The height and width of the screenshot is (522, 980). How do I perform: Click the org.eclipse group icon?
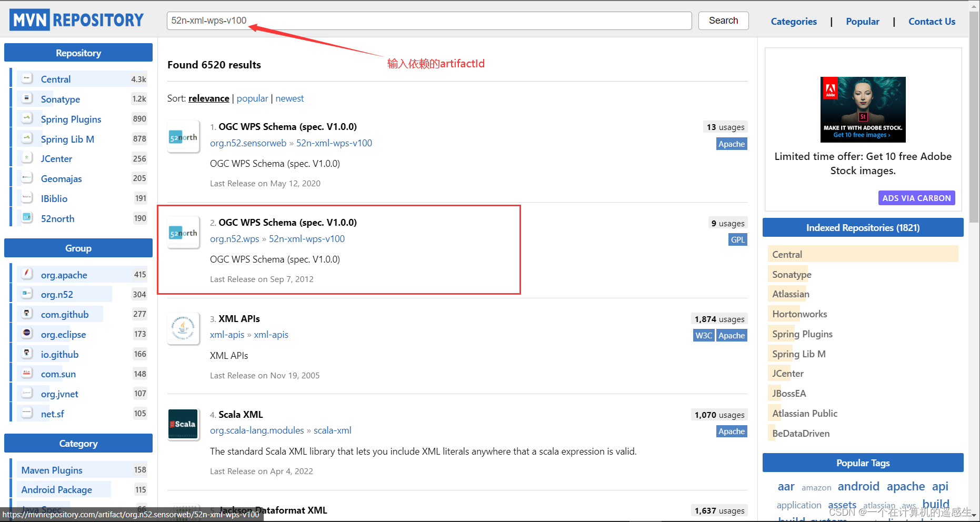point(27,334)
